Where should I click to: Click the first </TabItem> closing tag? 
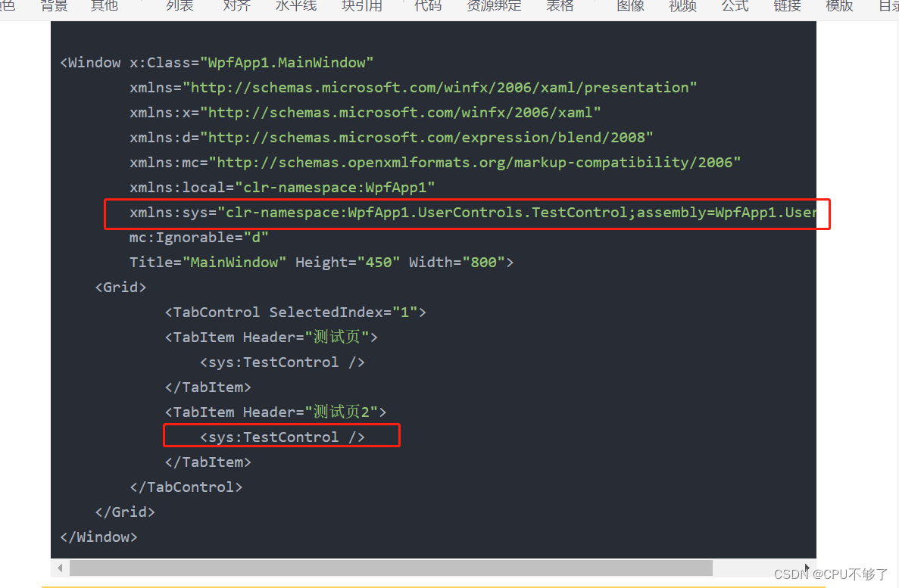point(208,387)
